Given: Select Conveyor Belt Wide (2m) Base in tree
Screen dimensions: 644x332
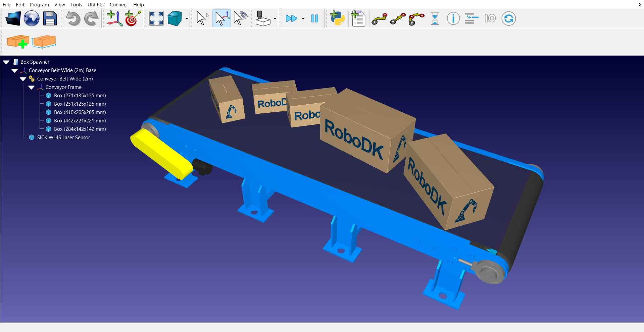Looking at the screenshot, I should 62,70.
